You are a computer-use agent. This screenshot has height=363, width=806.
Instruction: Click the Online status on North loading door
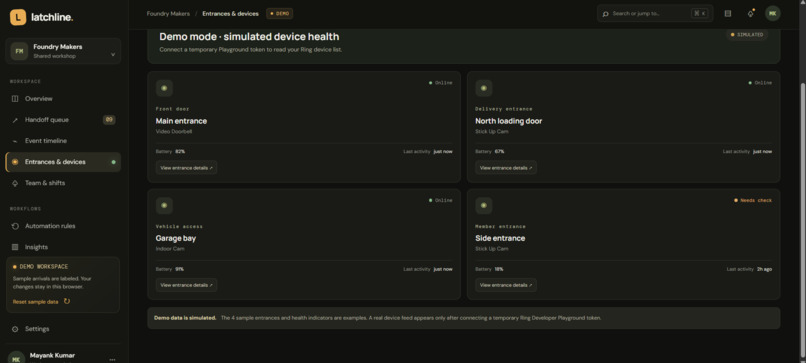tap(760, 83)
